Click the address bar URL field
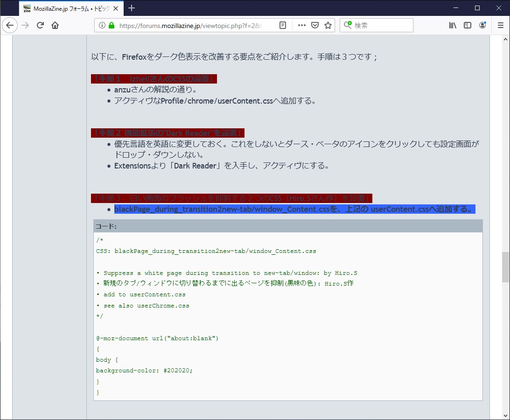The width and height of the screenshot is (510, 420). coord(191,26)
